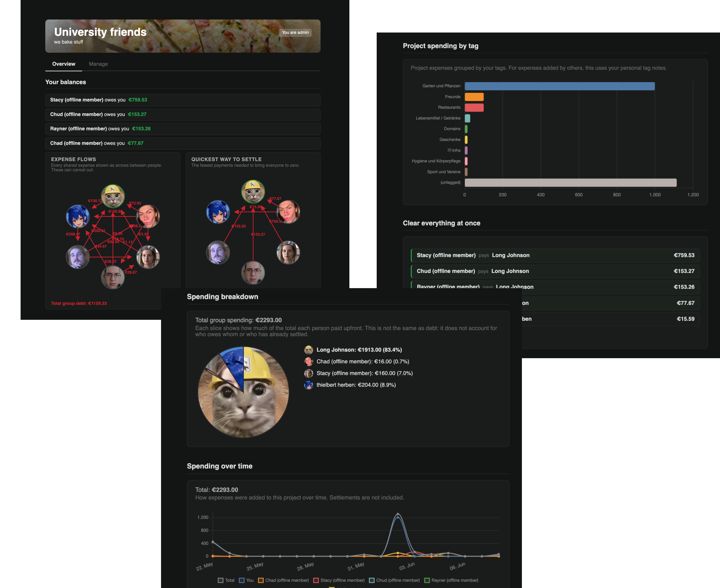Click the hard-hat cat avatar in Quickest Way to Settle
720x588 pixels.
point(253,192)
